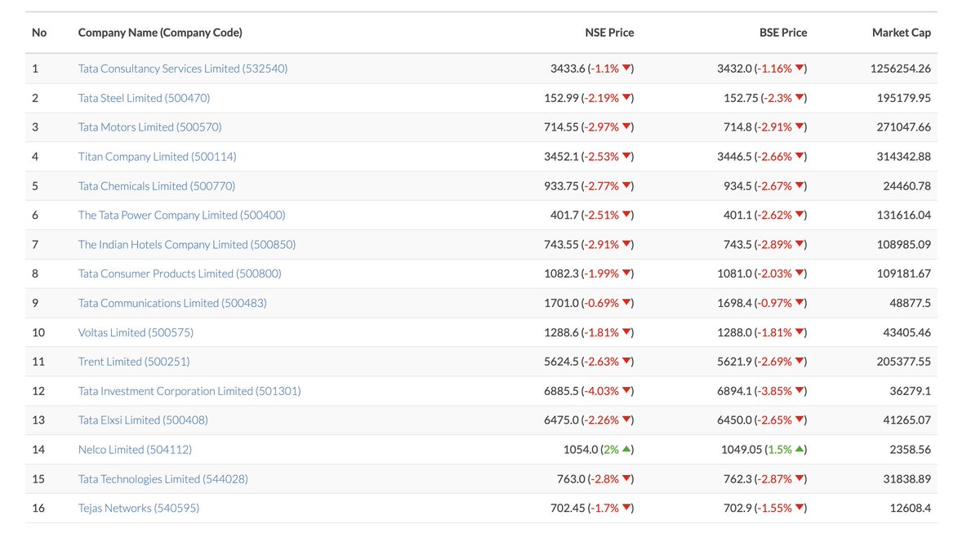Click red down arrow in TCS NSE price
This screenshot has width=980, height=551.
(626, 69)
